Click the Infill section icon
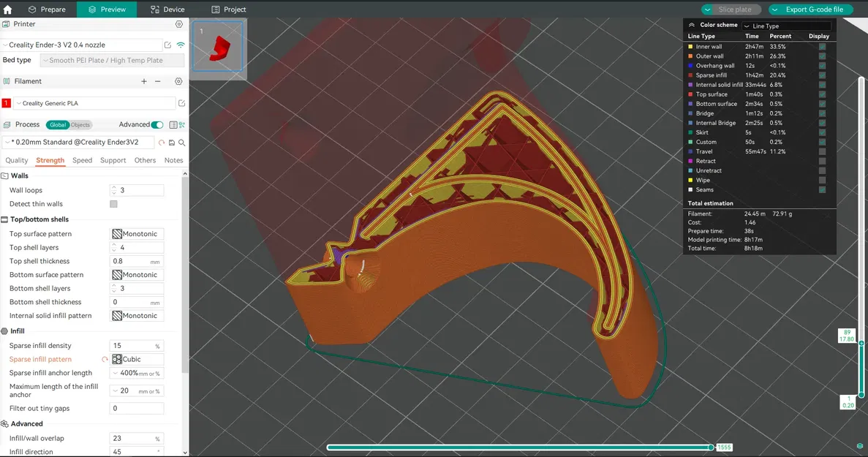868x457 pixels. (x=4, y=331)
